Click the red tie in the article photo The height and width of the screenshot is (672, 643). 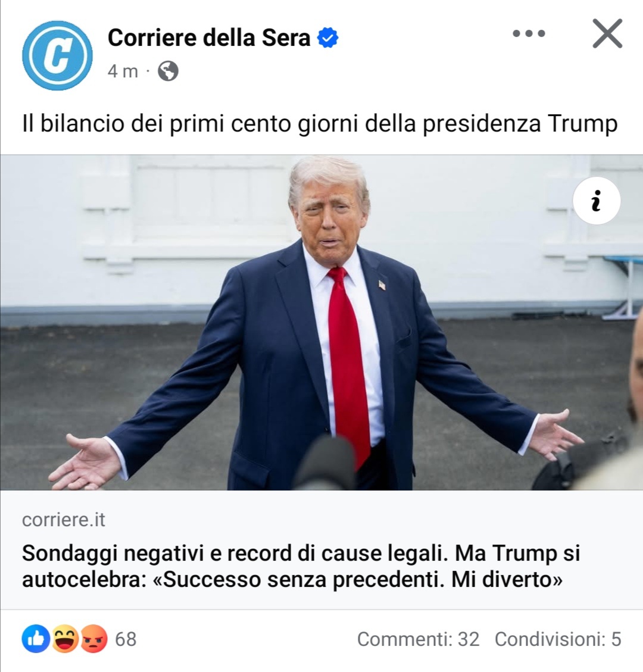(348, 364)
